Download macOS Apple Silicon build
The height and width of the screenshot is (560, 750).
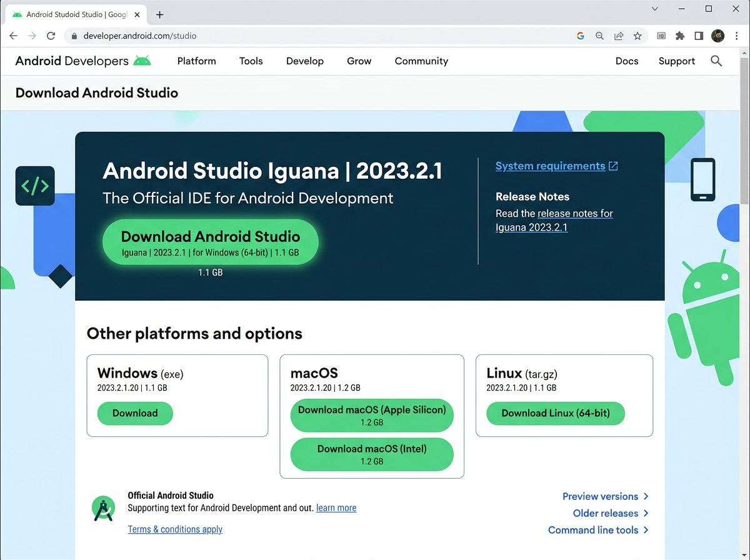(x=372, y=416)
